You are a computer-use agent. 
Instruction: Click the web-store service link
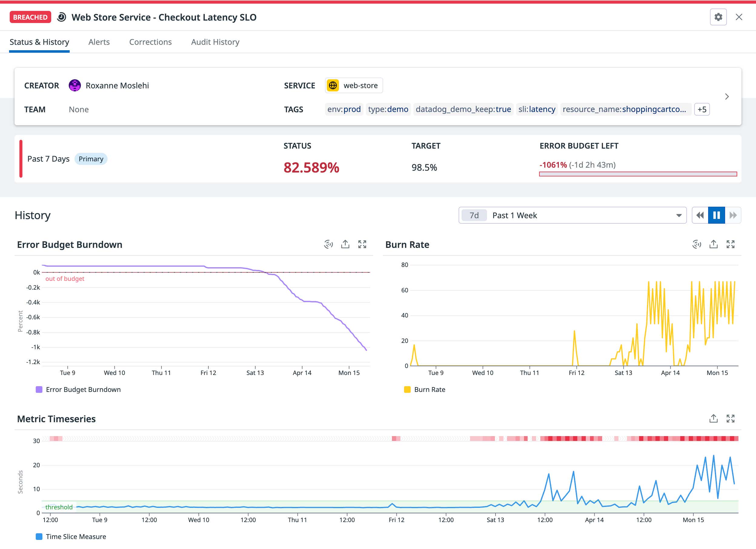coord(354,85)
